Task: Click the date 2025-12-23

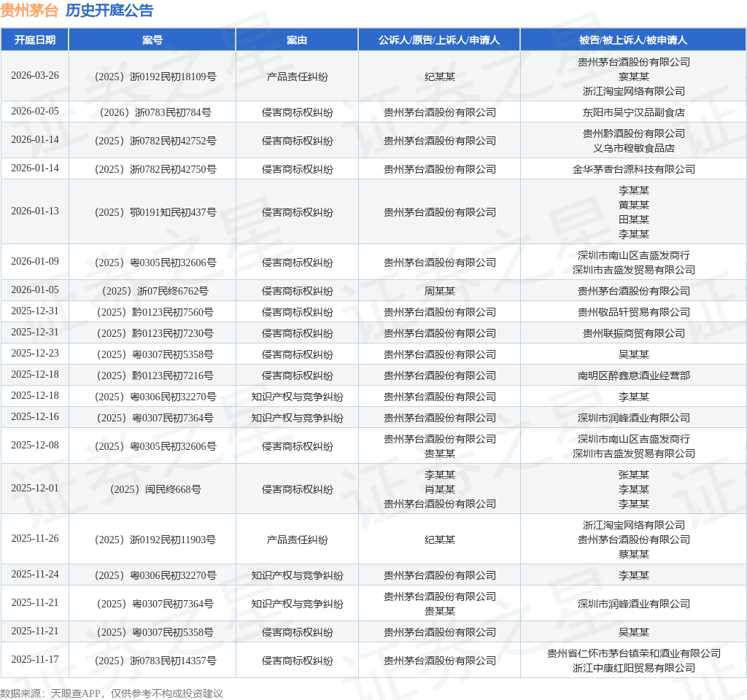Action: coord(35,354)
